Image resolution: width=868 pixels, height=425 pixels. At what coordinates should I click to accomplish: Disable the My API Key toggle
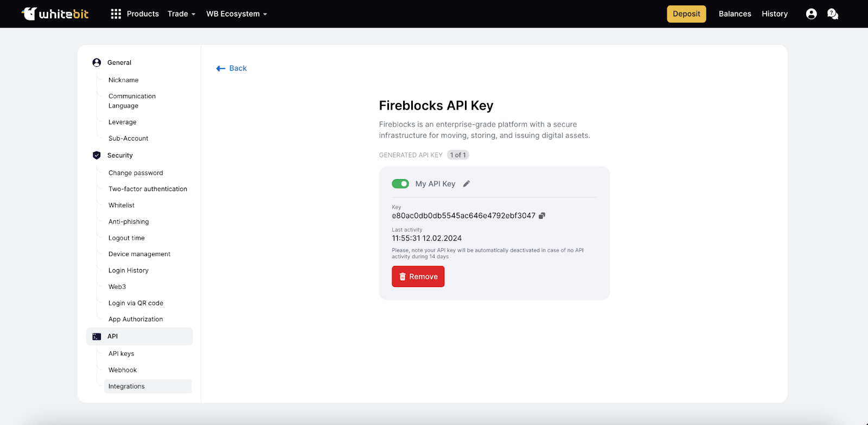click(x=400, y=184)
